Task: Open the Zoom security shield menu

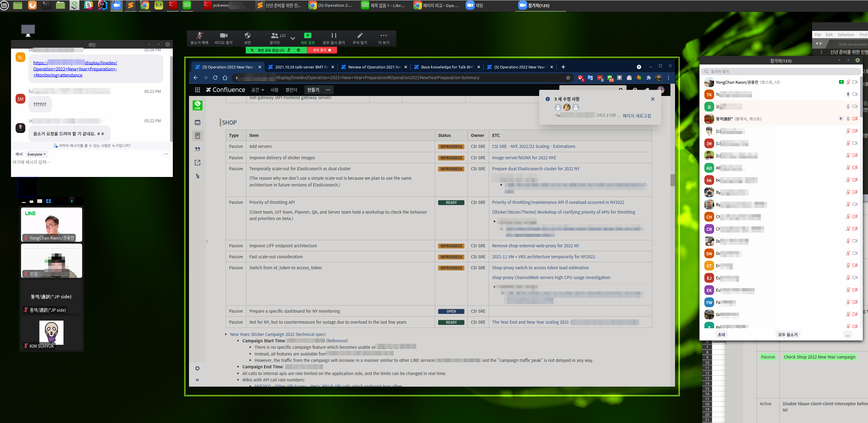Action: click(x=247, y=38)
